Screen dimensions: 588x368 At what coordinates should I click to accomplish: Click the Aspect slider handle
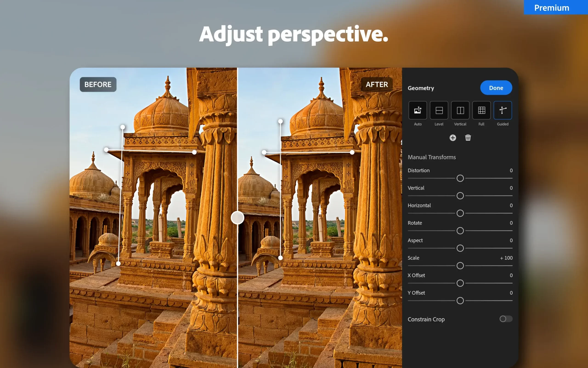pyautogui.click(x=460, y=248)
